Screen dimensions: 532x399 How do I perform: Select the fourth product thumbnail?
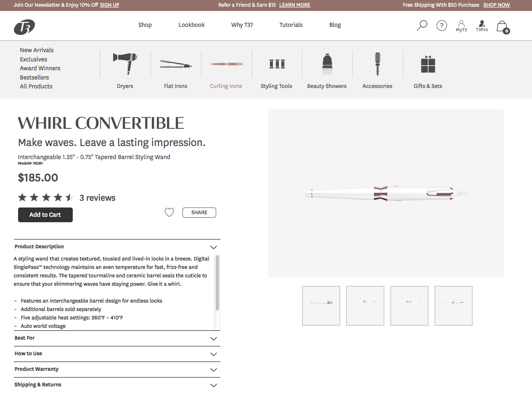coord(453,306)
